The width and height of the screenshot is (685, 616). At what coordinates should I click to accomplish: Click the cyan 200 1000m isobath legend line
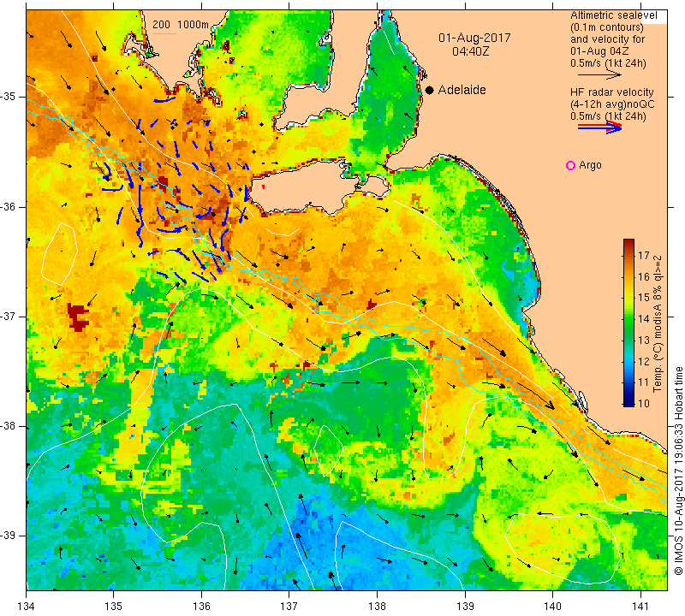point(164,33)
